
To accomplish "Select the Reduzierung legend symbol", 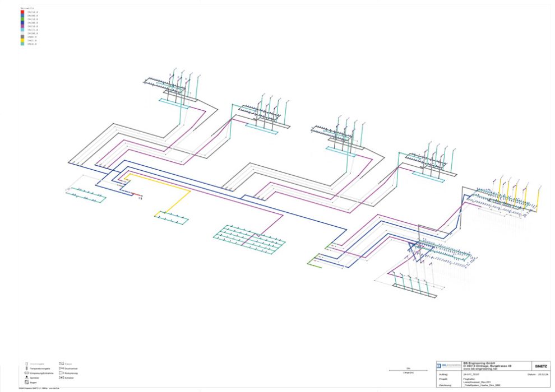I will tap(61, 373).
